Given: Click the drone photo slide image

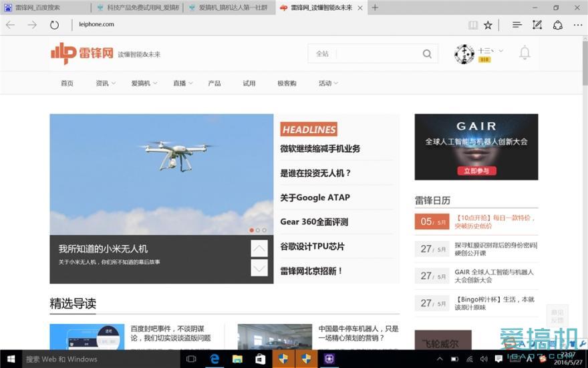Looking at the screenshot, I should point(162,174).
